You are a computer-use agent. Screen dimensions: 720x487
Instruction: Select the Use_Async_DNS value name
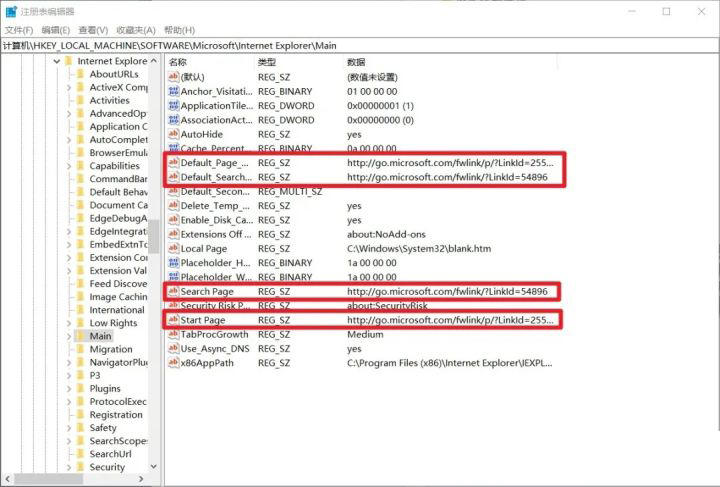[x=215, y=348]
